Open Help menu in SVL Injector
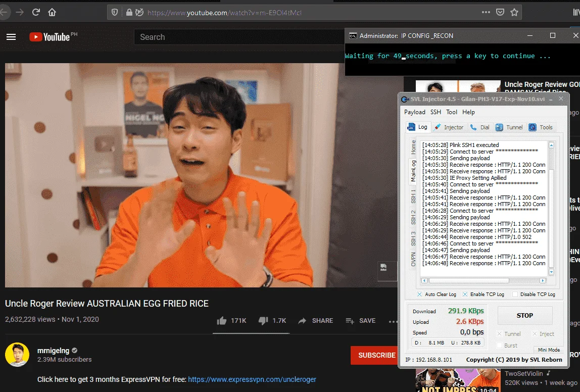Image resolution: width=580 pixels, height=392 pixels. click(x=468, y=112)
